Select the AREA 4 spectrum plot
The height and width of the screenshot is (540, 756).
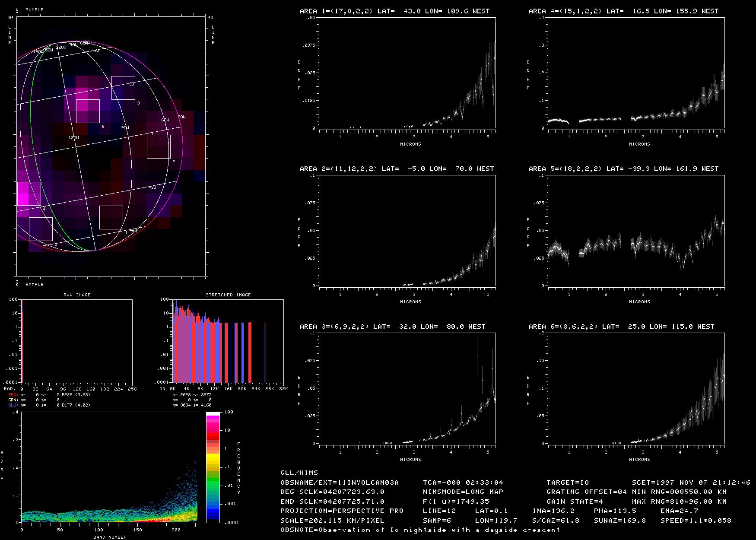(636, 73)
